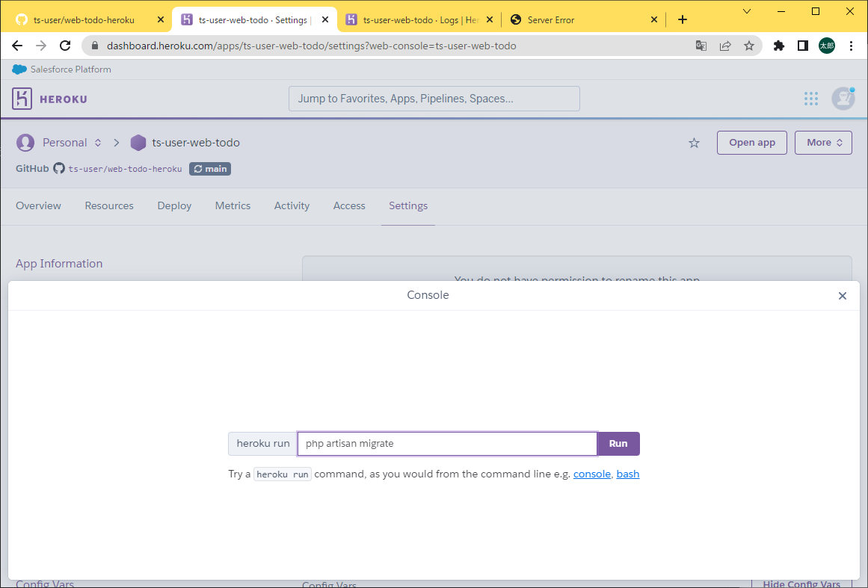Open the browser extensions puzzle icon
This screenshot has width=868, height=588.
(x=779, y=46)
